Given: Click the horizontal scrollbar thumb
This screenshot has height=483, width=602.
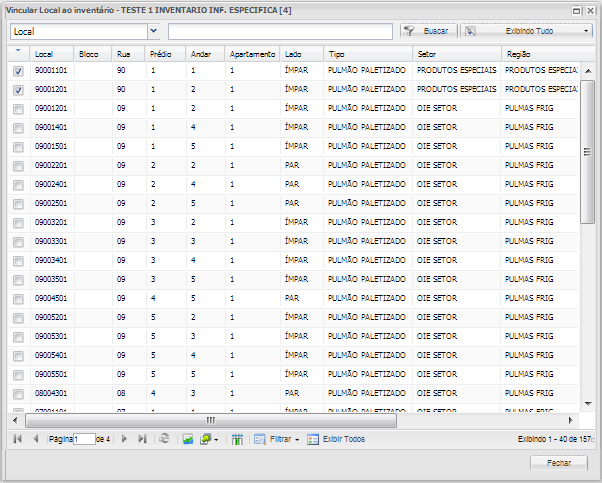Looking at the screenshot, I should pos(211,420).
